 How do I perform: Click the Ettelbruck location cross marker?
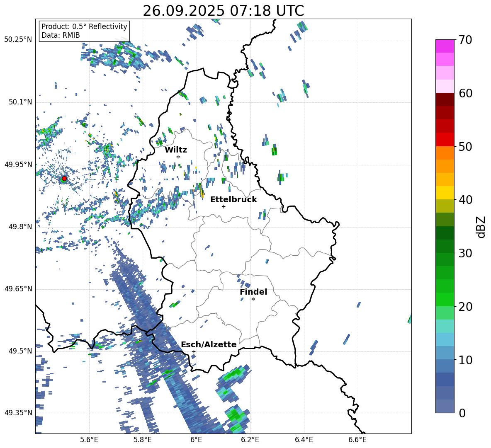[x=224, y=206]
